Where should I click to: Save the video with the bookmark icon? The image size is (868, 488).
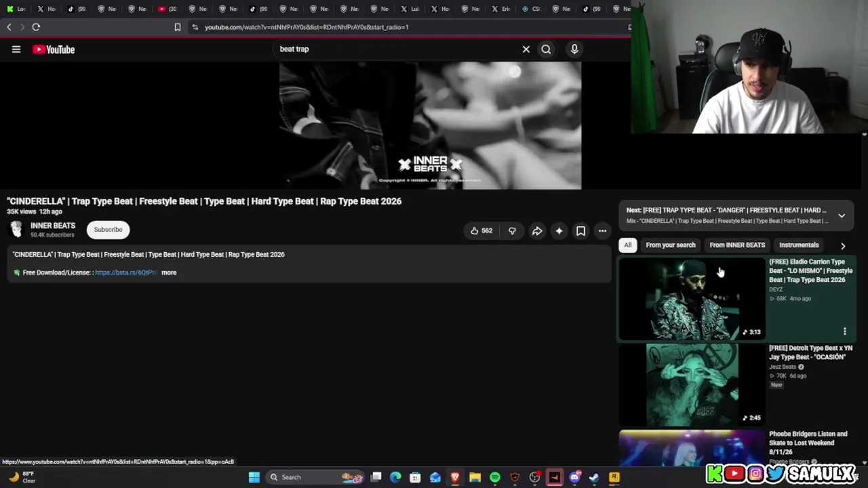tap(580, 231)
